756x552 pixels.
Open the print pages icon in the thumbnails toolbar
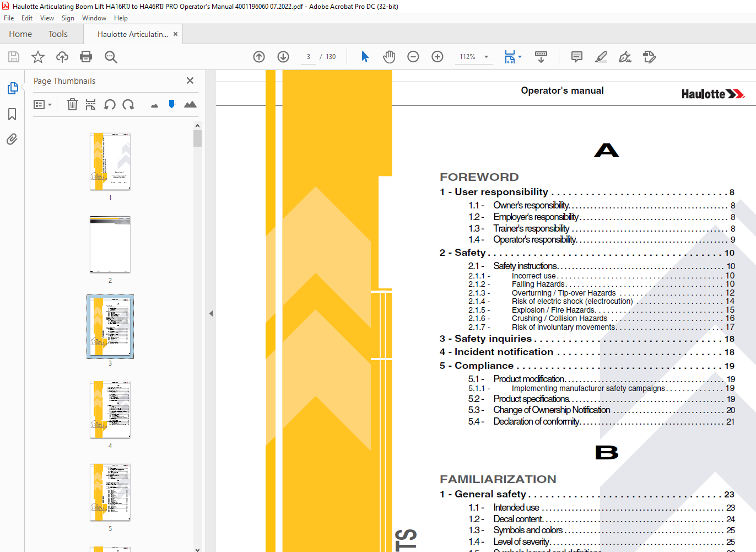point(91,104)
